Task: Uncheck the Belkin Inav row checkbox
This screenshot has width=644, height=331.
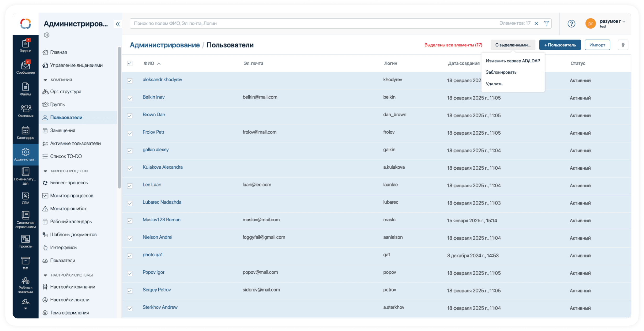Action: pos(130,98)
